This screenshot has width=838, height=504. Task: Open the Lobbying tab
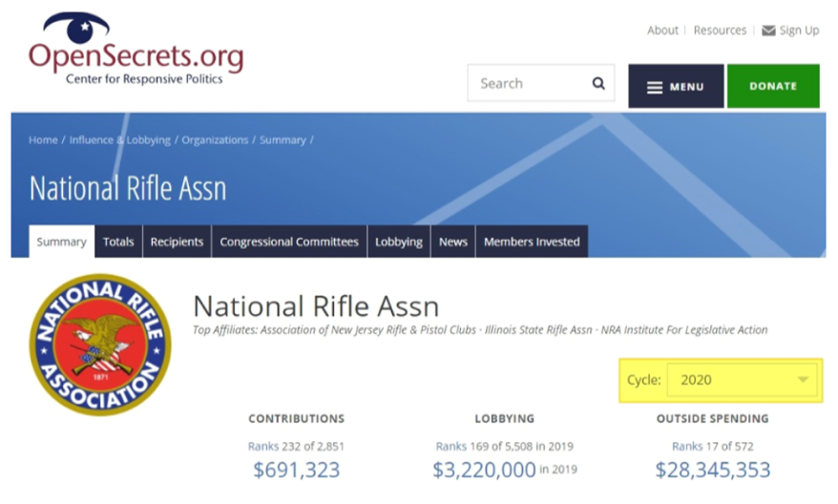click(399, 241)
